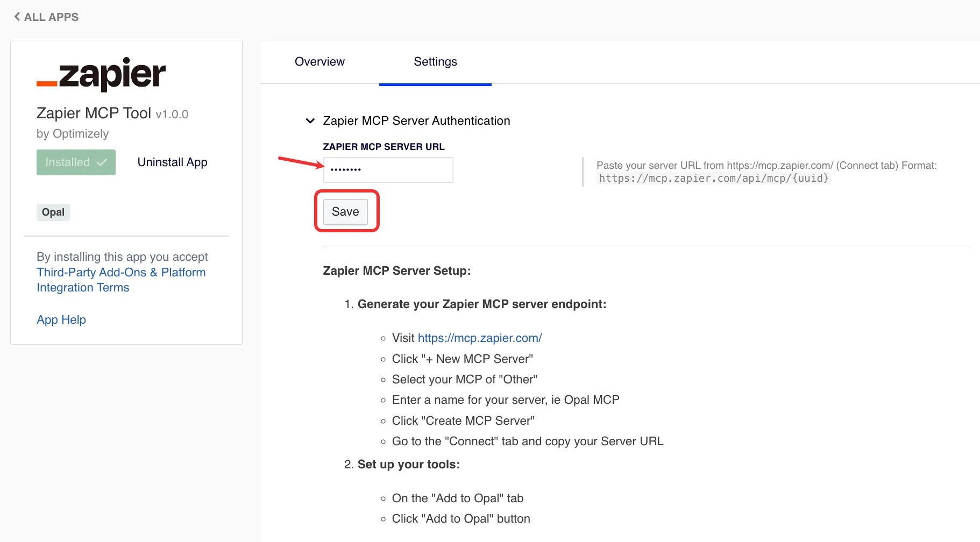Click 'Enter a name for your server' instruction
980x542 pixels.
point(506,400)
